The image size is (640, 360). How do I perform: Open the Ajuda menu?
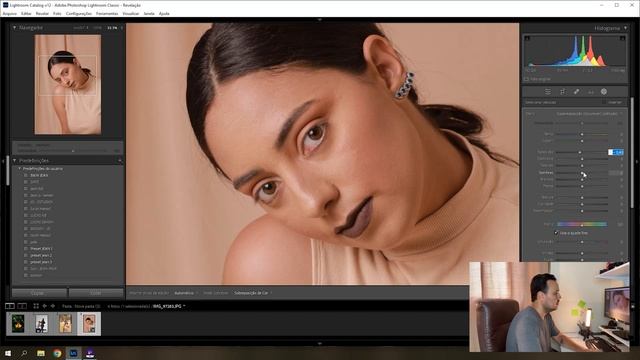coord(164,13)
